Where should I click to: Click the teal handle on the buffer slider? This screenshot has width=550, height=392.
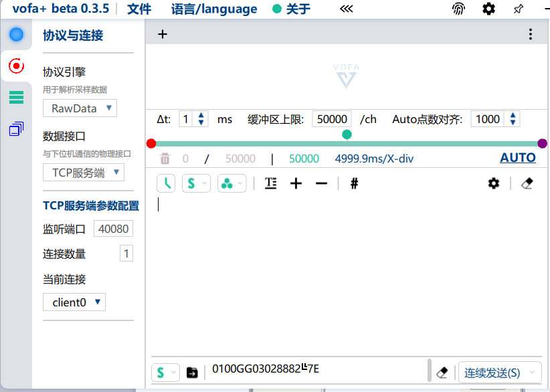click(x=347, y=134)
